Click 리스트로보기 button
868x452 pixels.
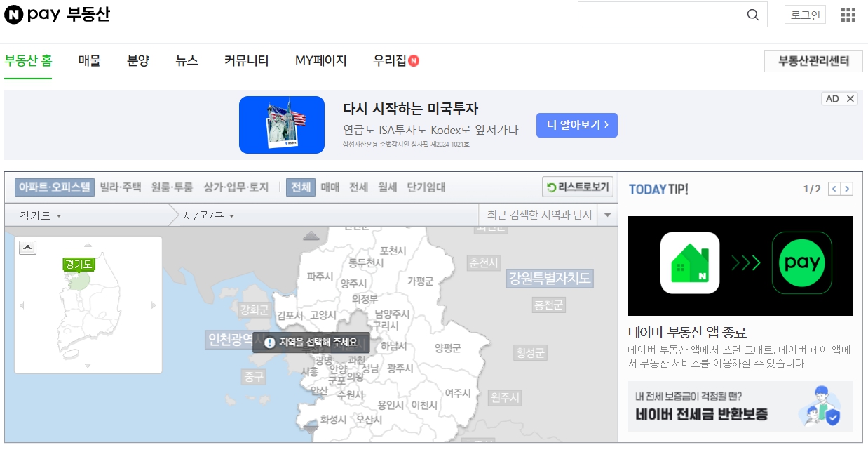point(578,187)
